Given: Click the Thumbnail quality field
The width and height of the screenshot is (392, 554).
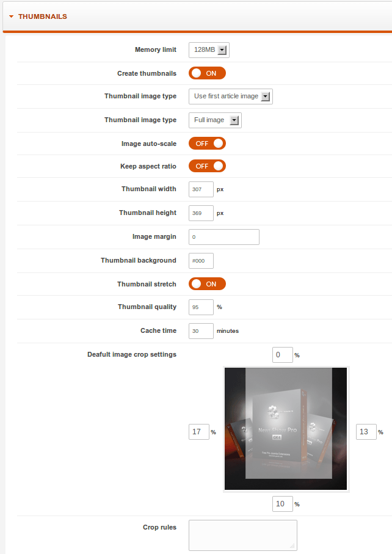Looking at the screenshot, I should (201, 307).
